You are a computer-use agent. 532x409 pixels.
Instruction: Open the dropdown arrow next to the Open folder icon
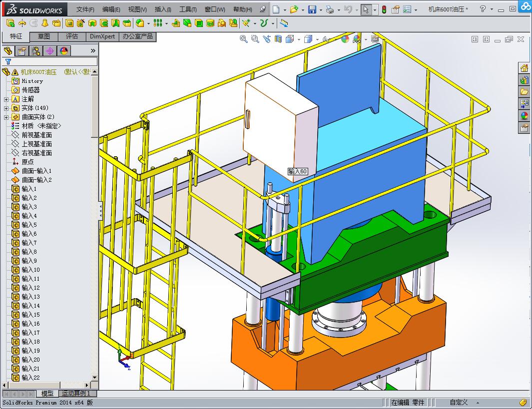point(303,9)
